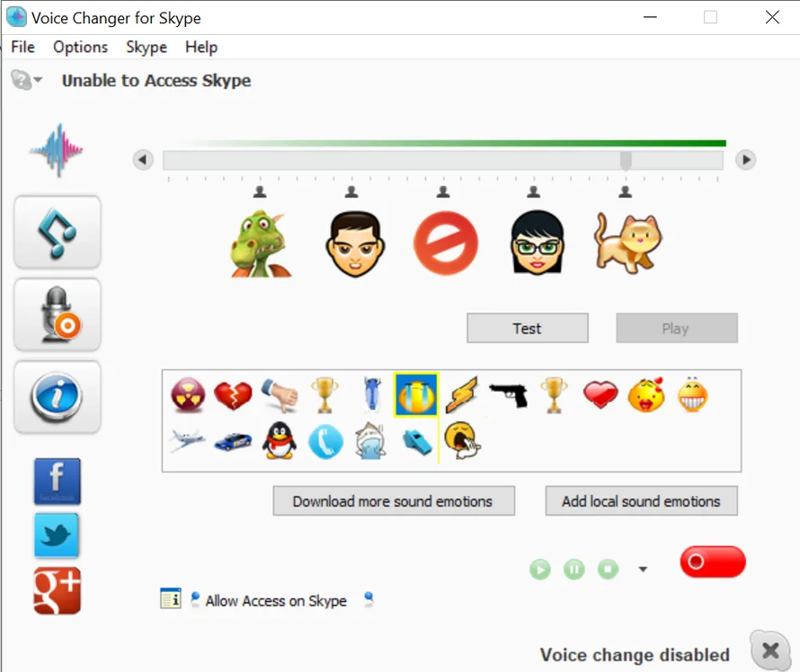
Task: Play the police car sound emotion
Action: [233, 441]
